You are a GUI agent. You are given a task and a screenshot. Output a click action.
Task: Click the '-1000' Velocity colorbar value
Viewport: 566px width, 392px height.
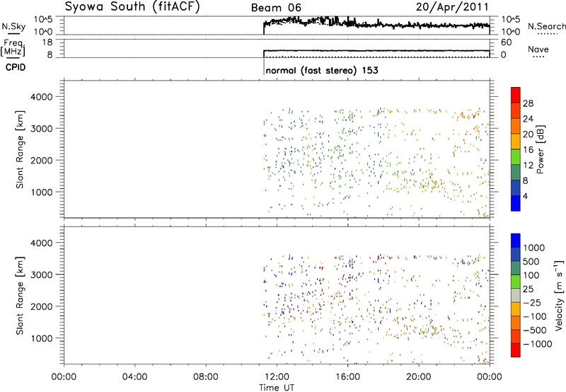click(x=538, y=344)
